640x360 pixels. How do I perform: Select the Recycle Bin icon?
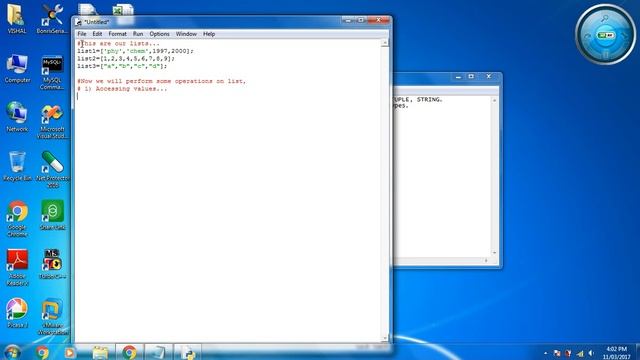pyautogui.click(x=17, y=166)
